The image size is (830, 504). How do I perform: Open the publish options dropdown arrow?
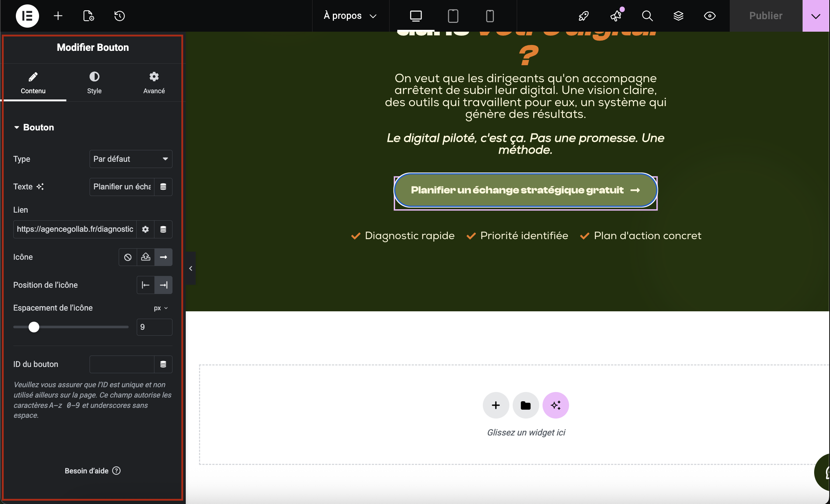816,16
